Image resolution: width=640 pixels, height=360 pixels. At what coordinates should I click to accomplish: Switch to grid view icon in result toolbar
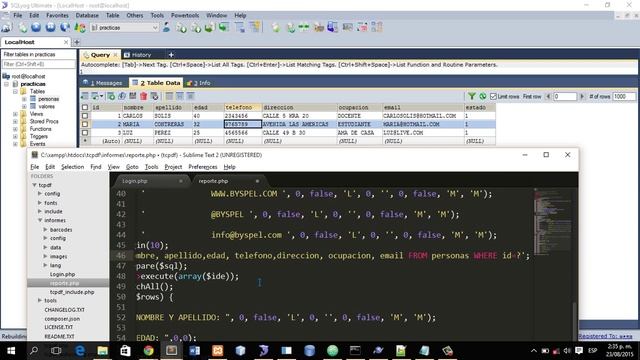pyautogui.click(x=169, y=96)
